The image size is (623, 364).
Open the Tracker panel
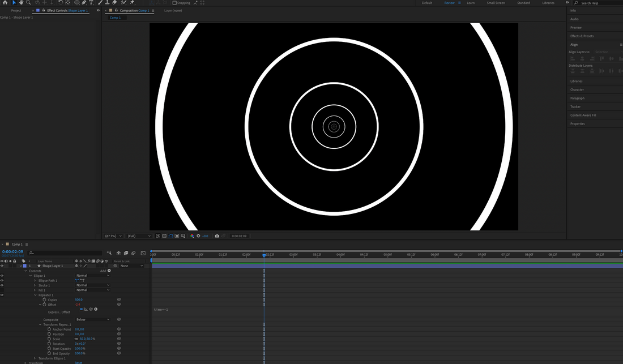[x=575, y=106]
